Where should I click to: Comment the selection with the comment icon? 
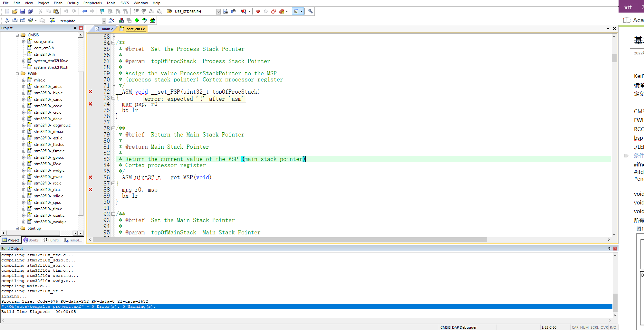152,11
